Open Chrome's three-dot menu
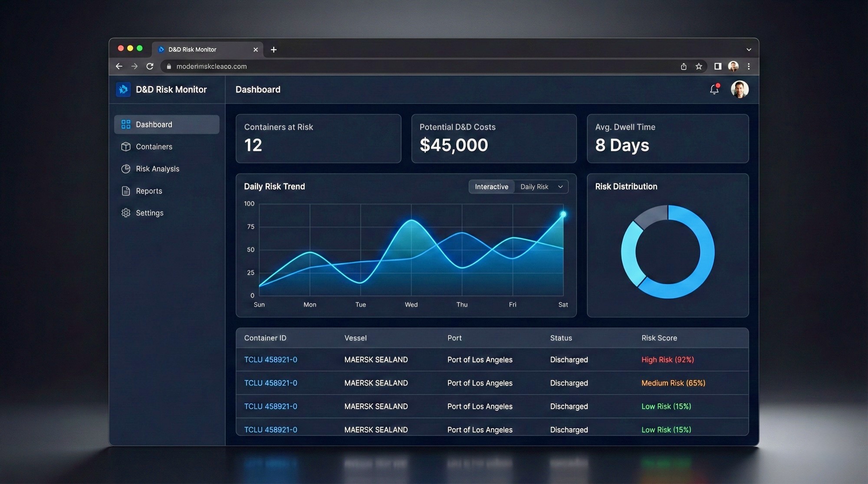 (748, 66)
